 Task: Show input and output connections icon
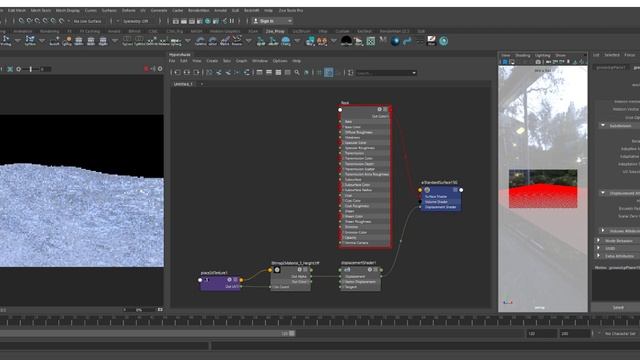(187, 73)
